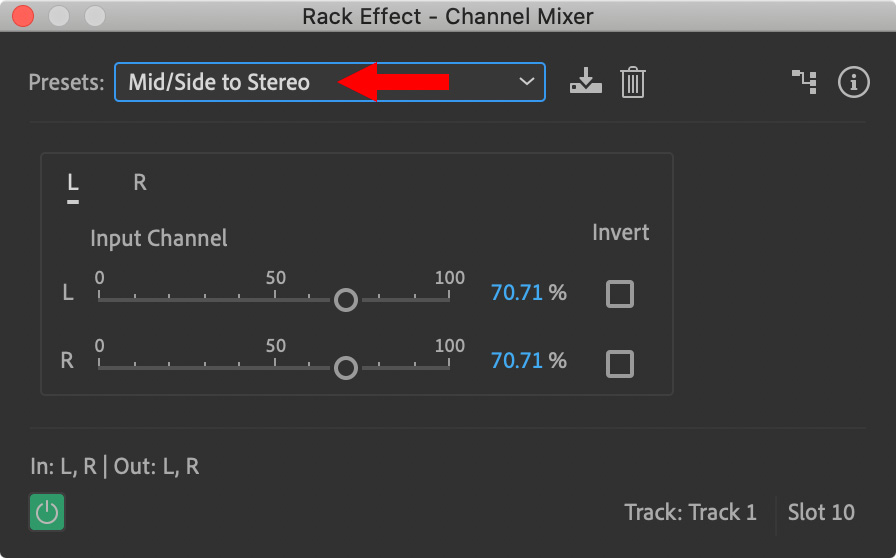Click the R input channel slider handle
Image resolution: width=896 pixels, height=558 pixels.
click(346, 368)
